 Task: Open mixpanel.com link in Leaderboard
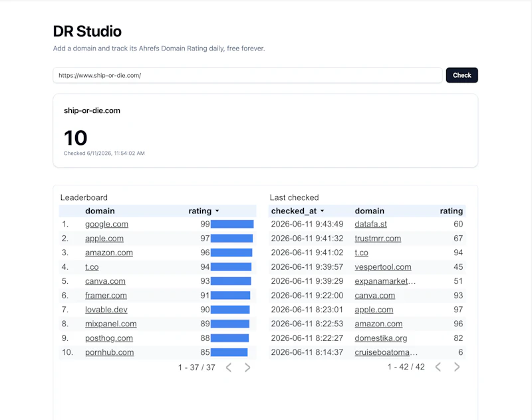[x=110, y=324]
